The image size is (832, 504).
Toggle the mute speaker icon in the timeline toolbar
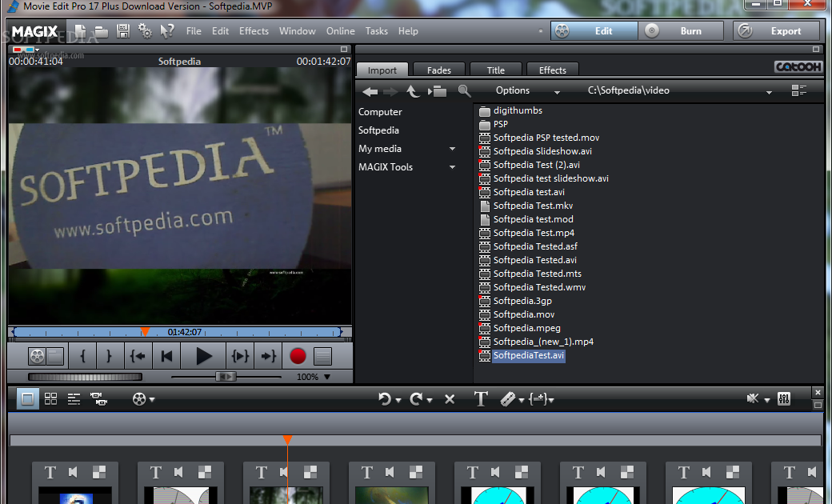[x=753, y=398]
